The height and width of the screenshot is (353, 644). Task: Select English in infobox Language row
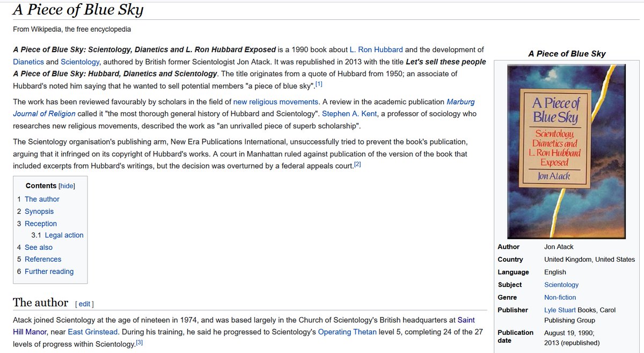coord(555,272)
